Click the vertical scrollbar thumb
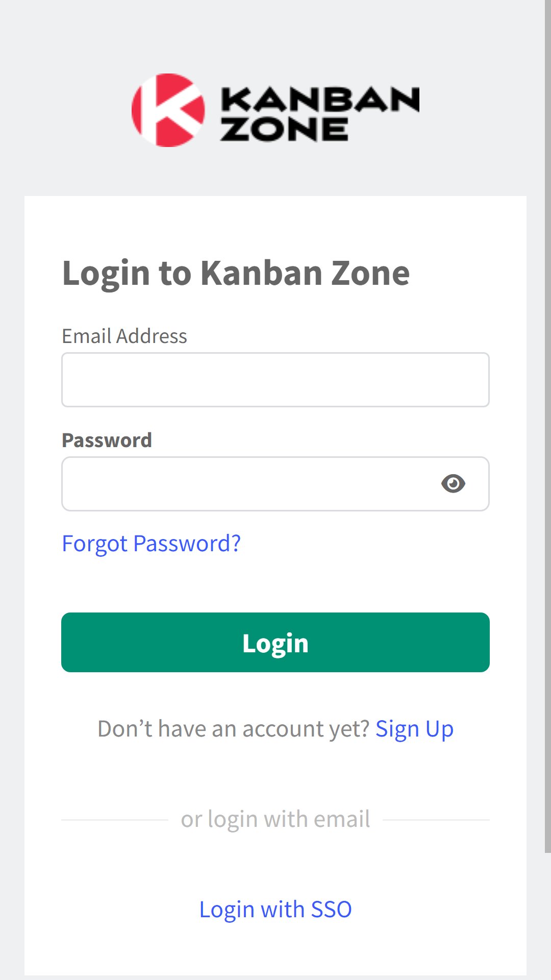Screen dimensions: 551x980 pos(548,426)
